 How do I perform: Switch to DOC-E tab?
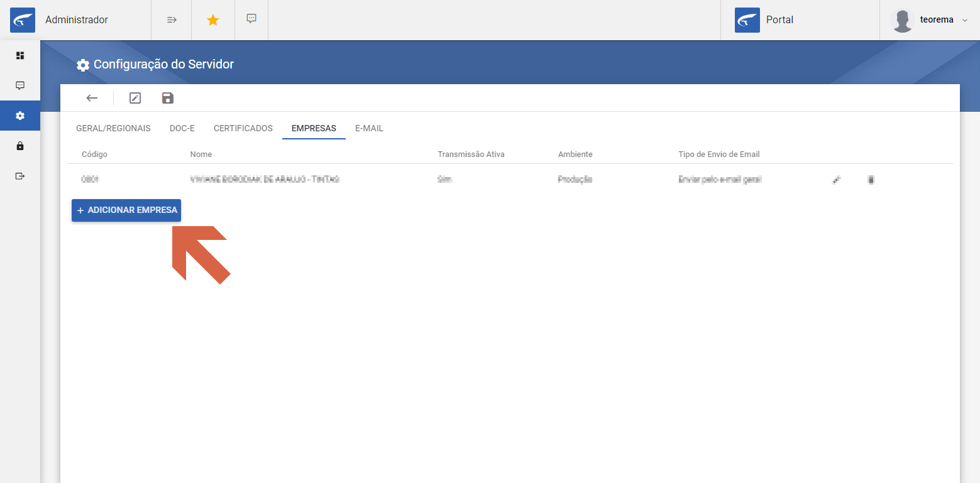point(182,128)
